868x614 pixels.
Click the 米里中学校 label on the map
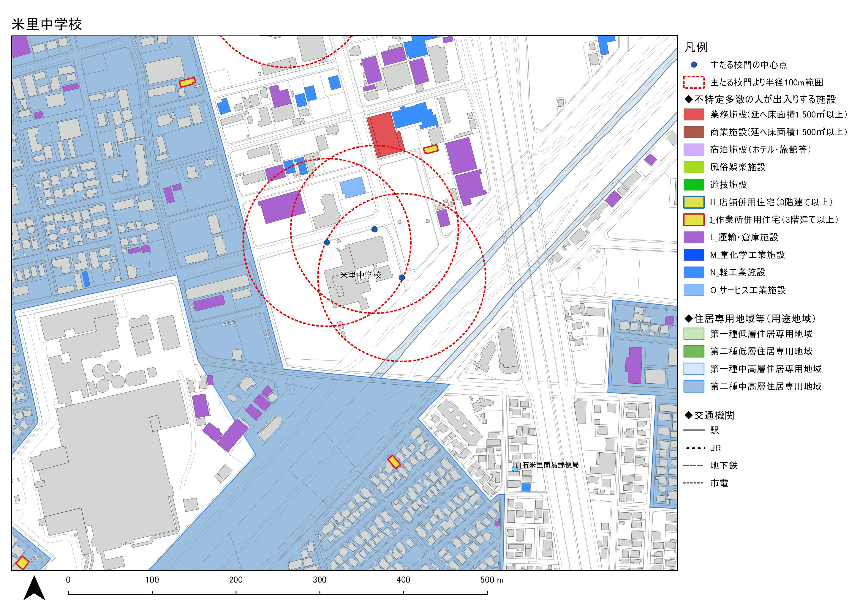[x=361, y=275]
